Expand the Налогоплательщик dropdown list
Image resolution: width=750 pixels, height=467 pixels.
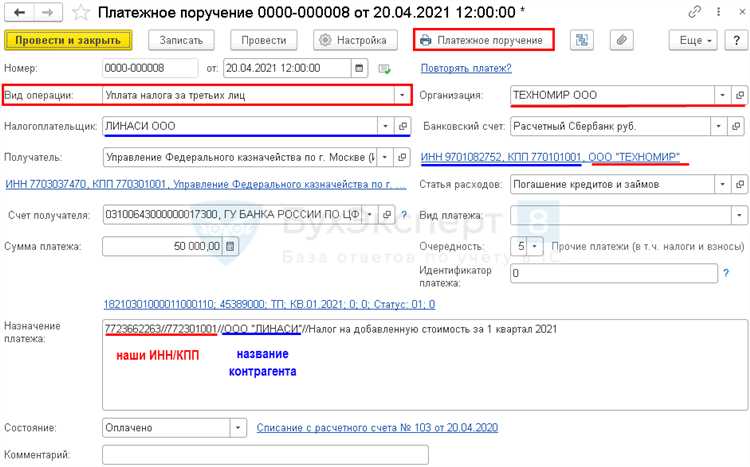[384, 127]
